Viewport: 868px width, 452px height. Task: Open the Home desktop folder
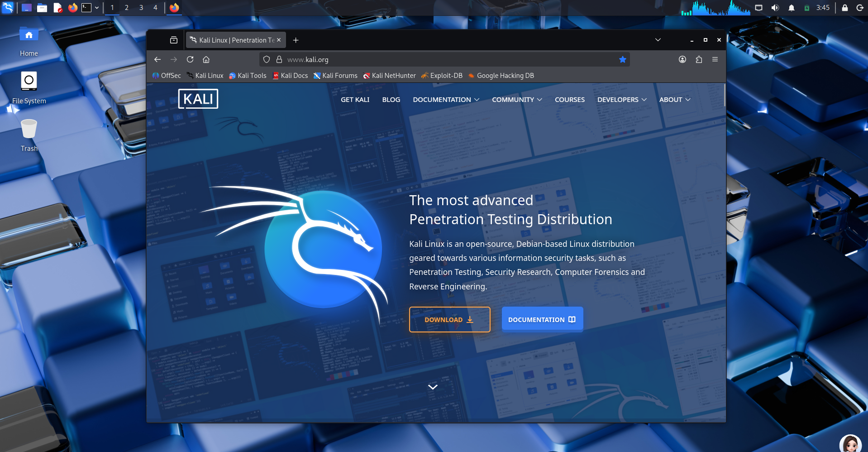29,41
